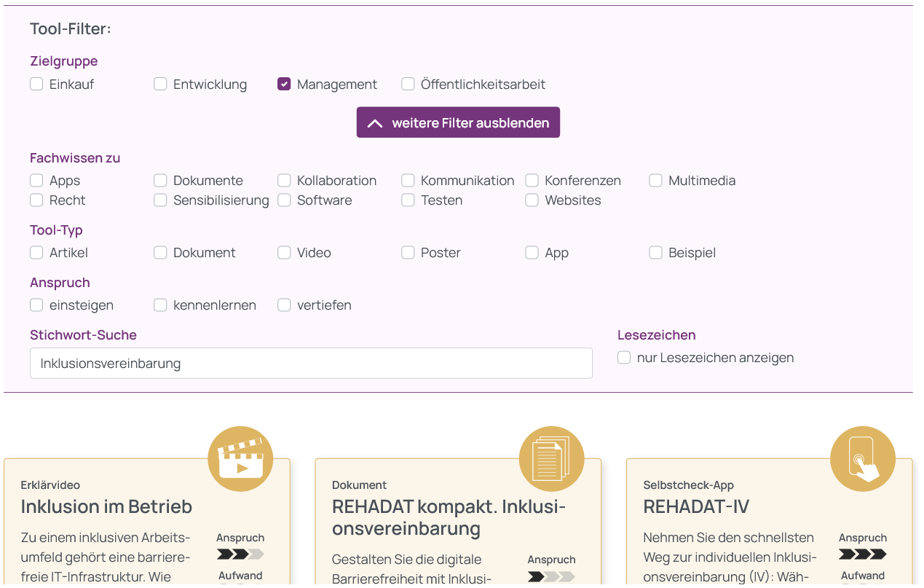Click the touch app icon on REHADAT-IV card
This screenshot has width=924, height=588.
pyautogui.click(x=863, y=459)
